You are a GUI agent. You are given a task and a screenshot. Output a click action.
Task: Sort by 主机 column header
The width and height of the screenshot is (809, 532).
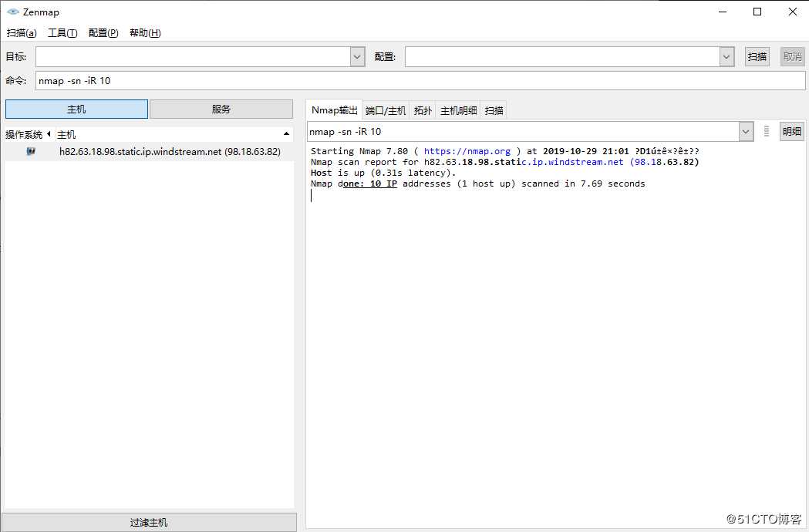pyautogui.click(x=174, y=135)
